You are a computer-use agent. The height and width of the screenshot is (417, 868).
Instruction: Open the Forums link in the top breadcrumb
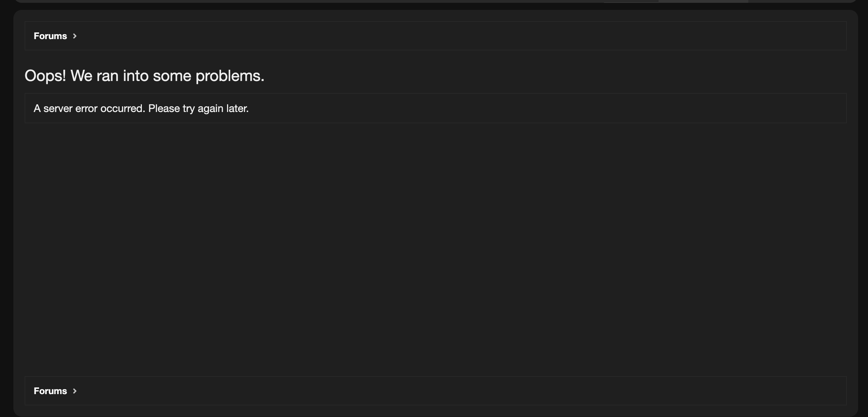[x=50, y=36]
